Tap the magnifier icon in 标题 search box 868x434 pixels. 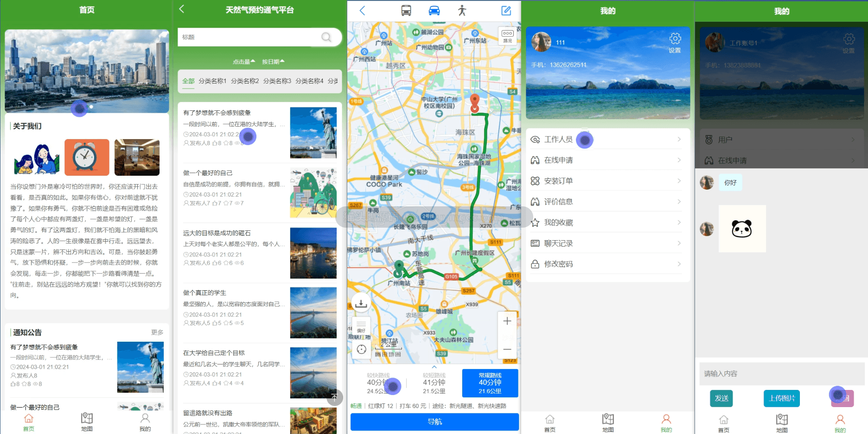pos(326,37)
